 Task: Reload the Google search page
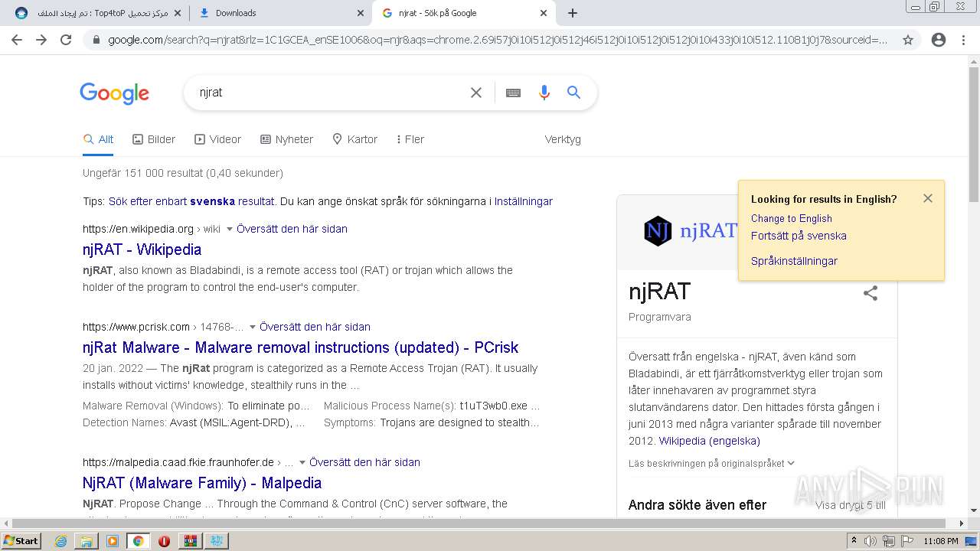[66, 40]
